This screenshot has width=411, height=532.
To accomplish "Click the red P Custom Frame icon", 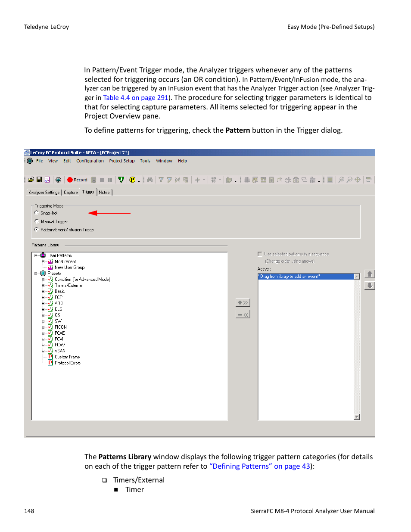I will tap(50, 357).
